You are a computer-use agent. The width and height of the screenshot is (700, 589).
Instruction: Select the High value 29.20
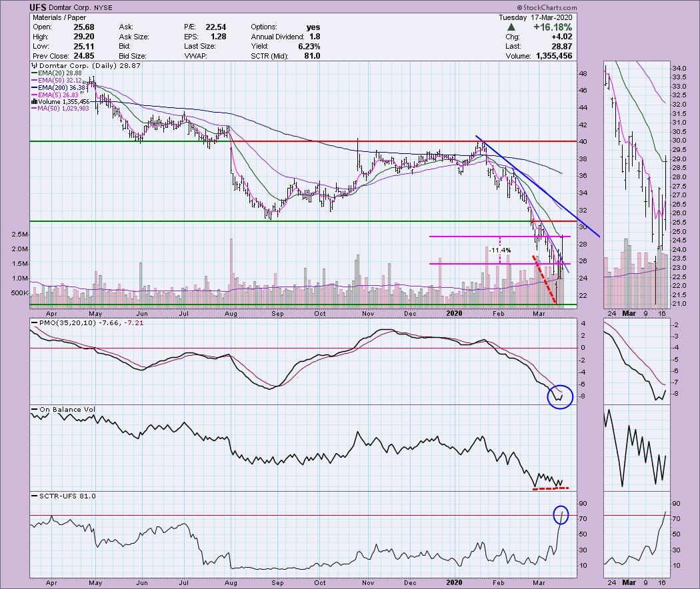pyautogui.click(x=84, y=37)
